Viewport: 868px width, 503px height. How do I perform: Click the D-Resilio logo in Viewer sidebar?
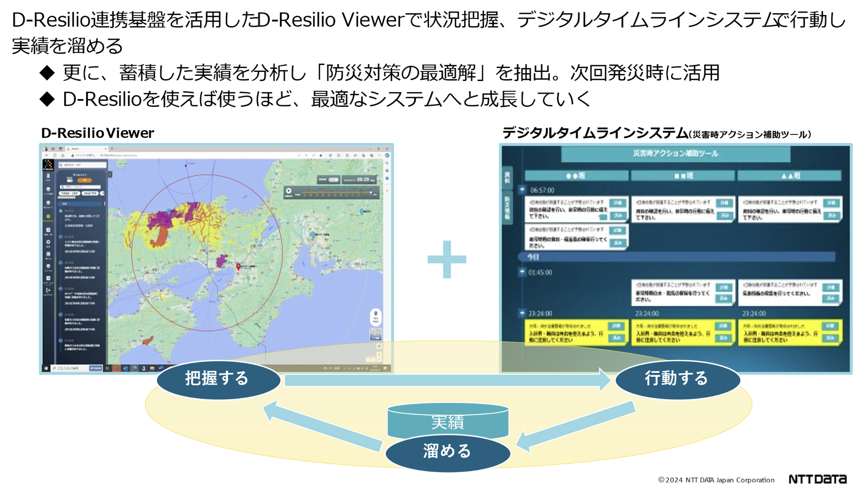point(48,165)
